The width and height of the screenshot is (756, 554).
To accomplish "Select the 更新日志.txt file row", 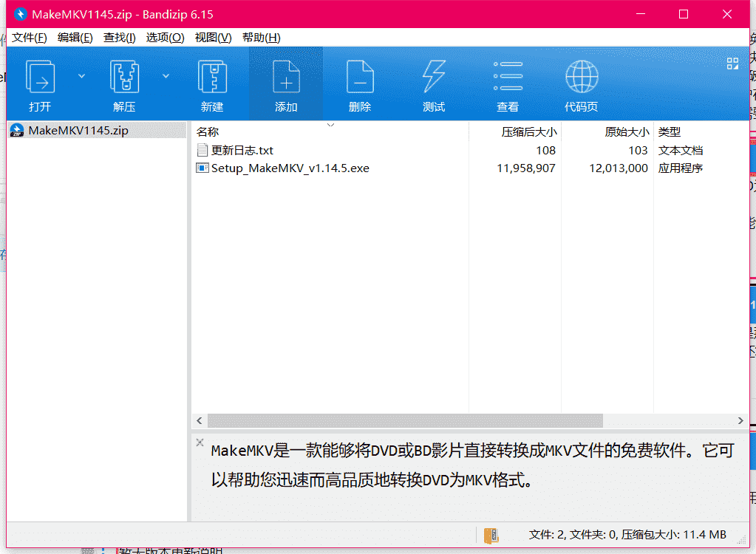I will pyautogui.click(x=470, y=150).
